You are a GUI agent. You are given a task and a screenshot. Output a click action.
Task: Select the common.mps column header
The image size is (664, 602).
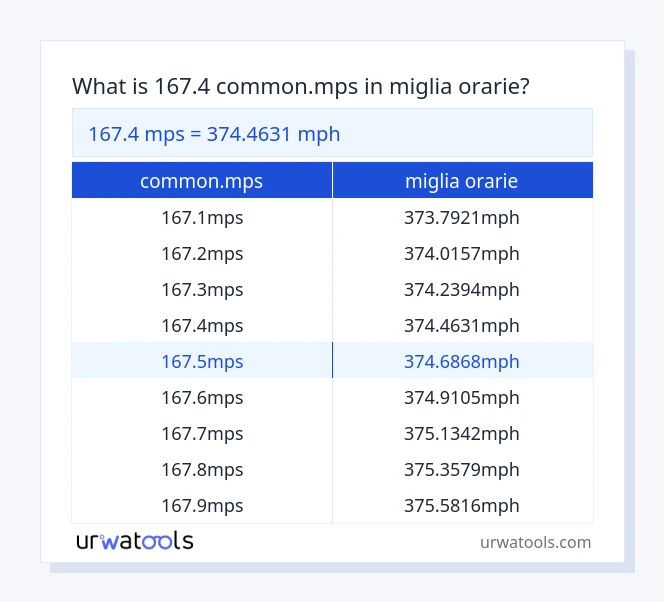202,181
